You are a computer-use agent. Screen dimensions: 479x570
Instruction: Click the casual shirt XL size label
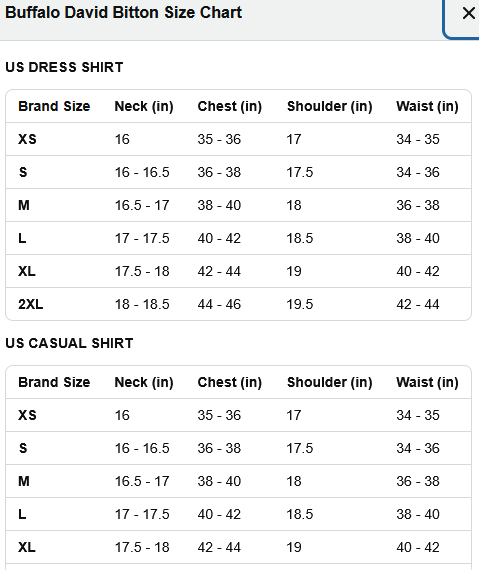27,547
